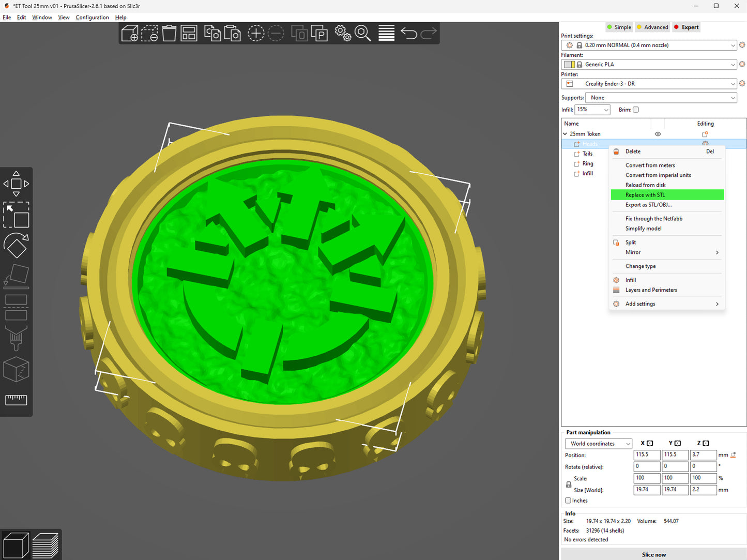The image size is (747, 560).
Task: Open the Printer dropdown showing Creality Ender-3
Action: point(649,83)
